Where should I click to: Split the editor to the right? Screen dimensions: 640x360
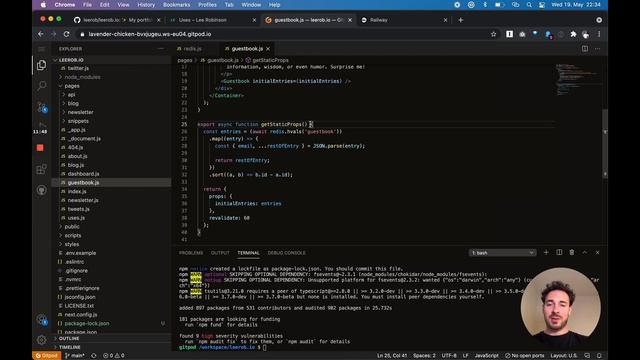584,49
